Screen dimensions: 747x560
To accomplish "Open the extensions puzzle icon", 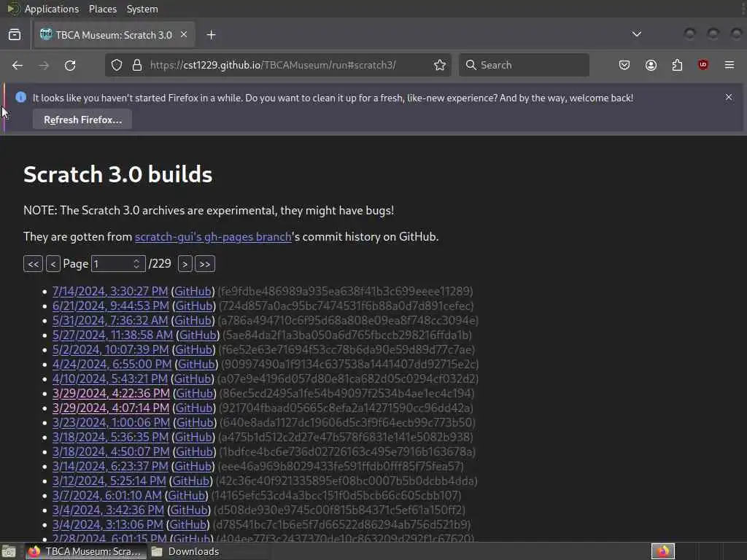I will (677, 65).
